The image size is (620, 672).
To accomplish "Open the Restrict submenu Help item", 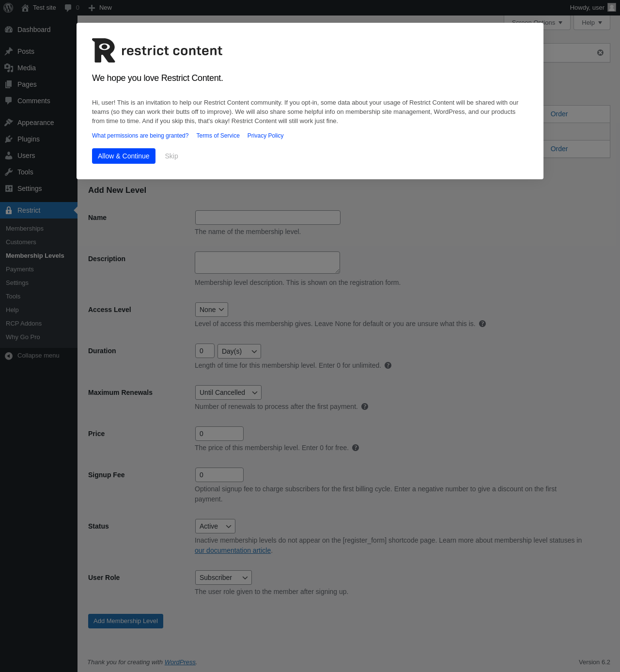I will [12, 310].
